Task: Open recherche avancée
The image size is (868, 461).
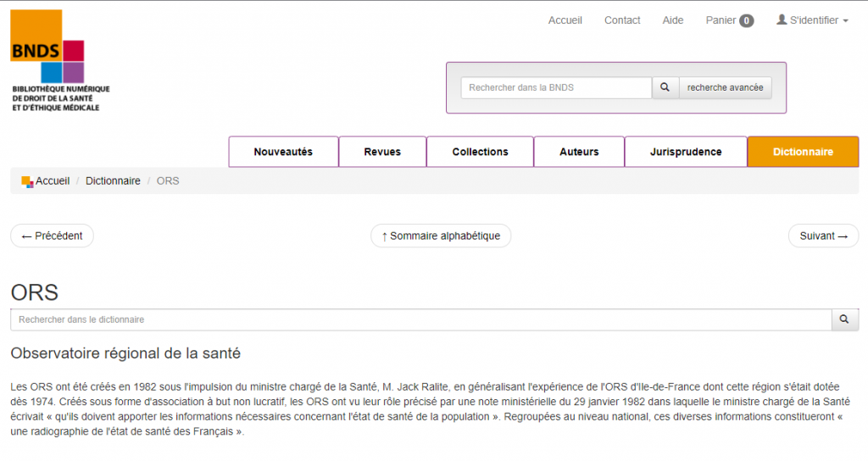Action: click(725, 88)
